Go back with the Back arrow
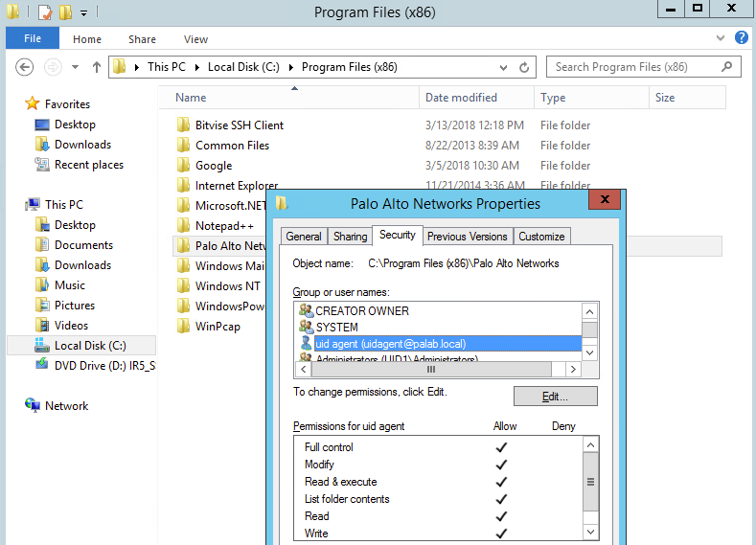The width and height of the screenshot is (756, 545). tap(24, 67)
